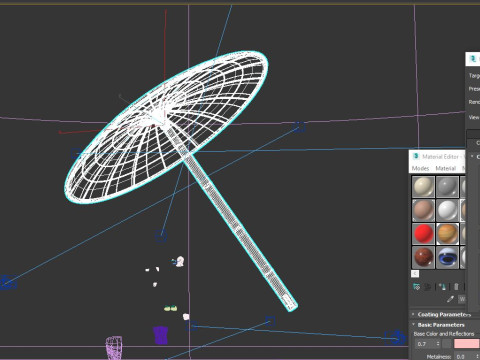Select the blue eye material sample slot
The image size is (480, 360).
click(x=447, y=257)
